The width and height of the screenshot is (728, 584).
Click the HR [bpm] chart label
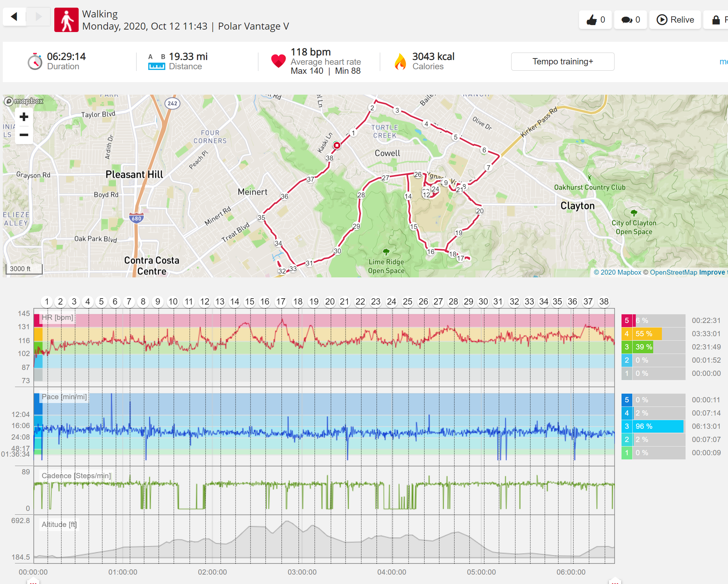pos(57,317)
